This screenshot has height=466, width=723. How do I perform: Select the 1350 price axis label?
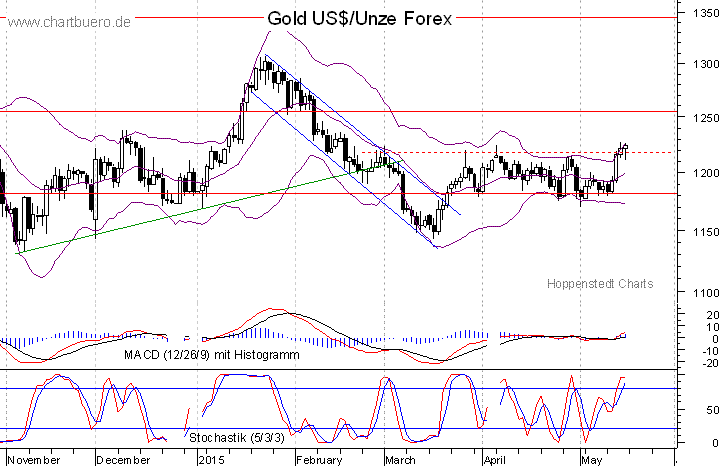698,14
